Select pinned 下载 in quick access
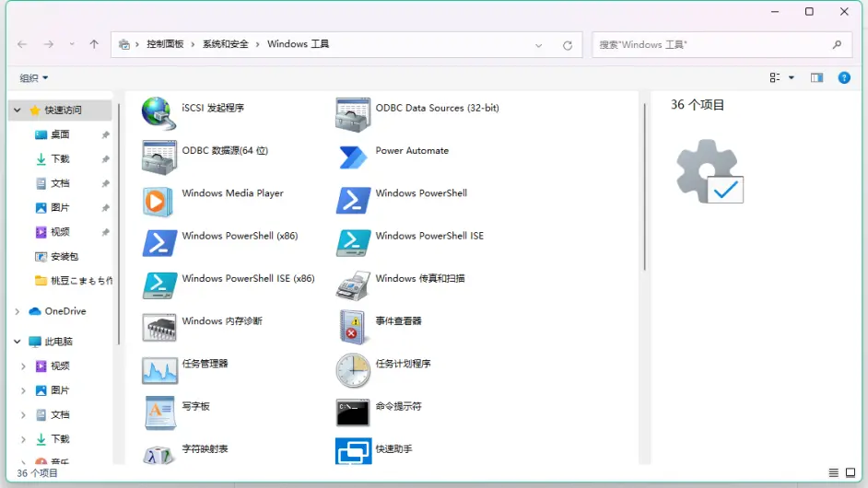 (x=60, y=158)
